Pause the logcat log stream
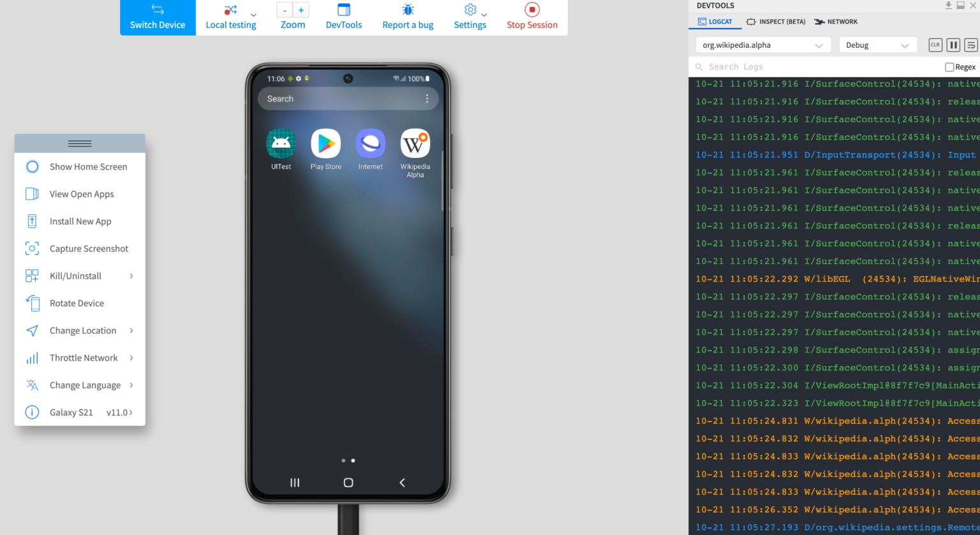 tap(953, 45)
